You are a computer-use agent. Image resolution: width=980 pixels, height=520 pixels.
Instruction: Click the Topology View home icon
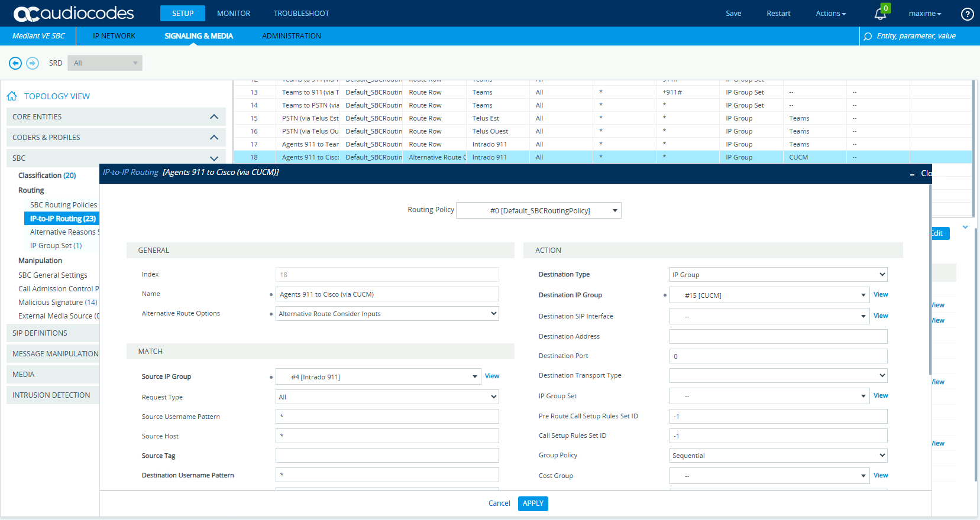click(x=12, y=96)
